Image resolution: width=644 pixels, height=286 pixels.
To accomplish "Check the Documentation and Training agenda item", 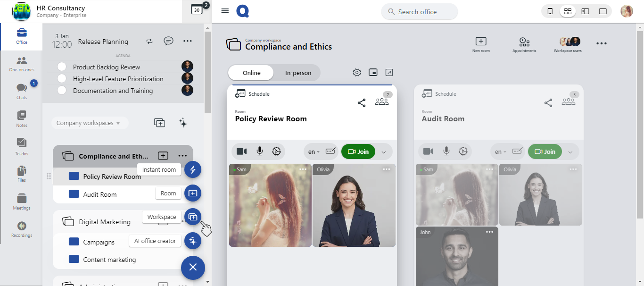I will pos(62,91).
